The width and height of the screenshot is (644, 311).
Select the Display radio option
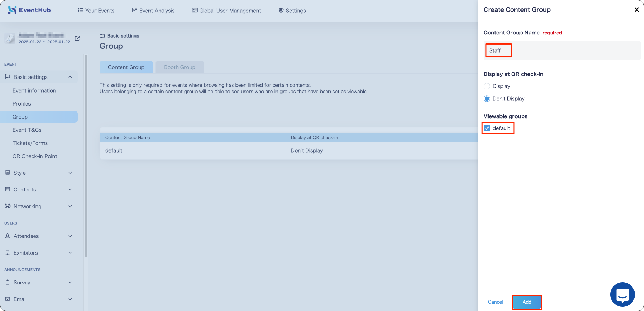(x=487, y=86)
